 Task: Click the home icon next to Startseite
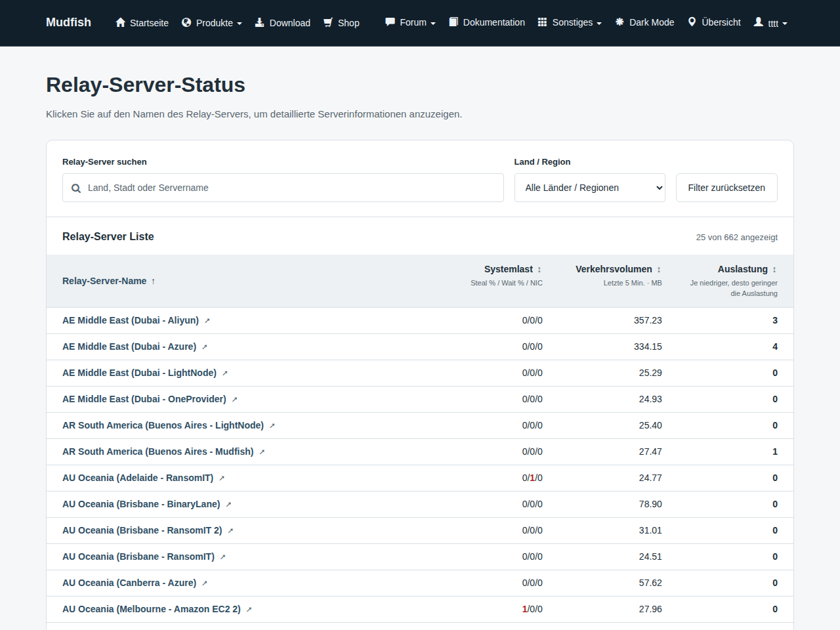[120, 22]
